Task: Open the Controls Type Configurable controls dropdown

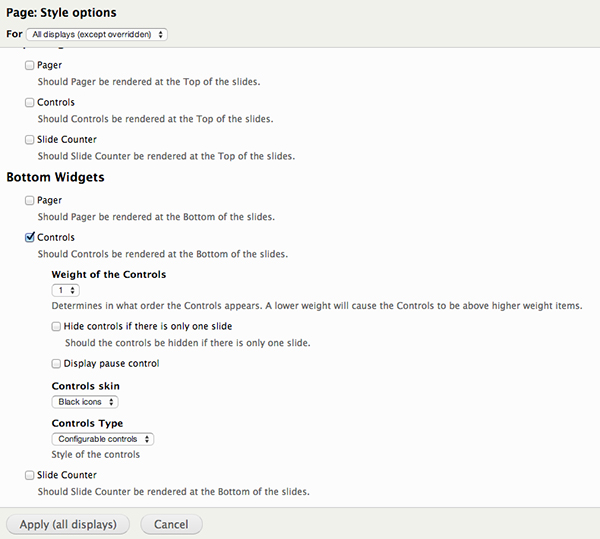Action: (103, 439)
